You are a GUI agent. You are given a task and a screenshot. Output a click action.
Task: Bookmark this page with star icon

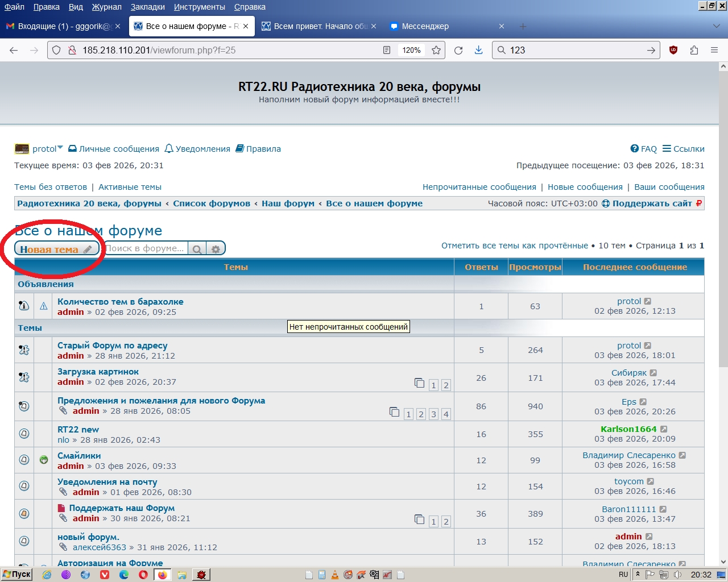(436, 50)
